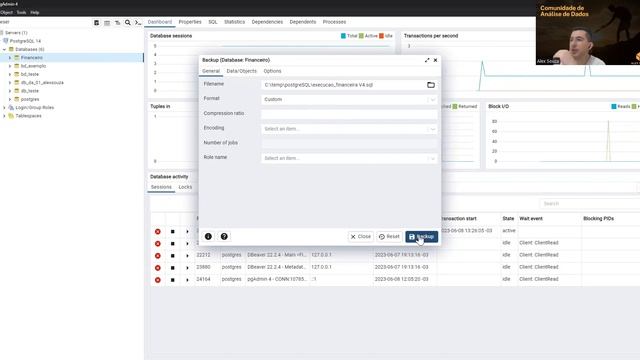This screenshot has height=360, width=640.
Task: Expand the bd_exemplo database node
Action: tap(10, 66)
